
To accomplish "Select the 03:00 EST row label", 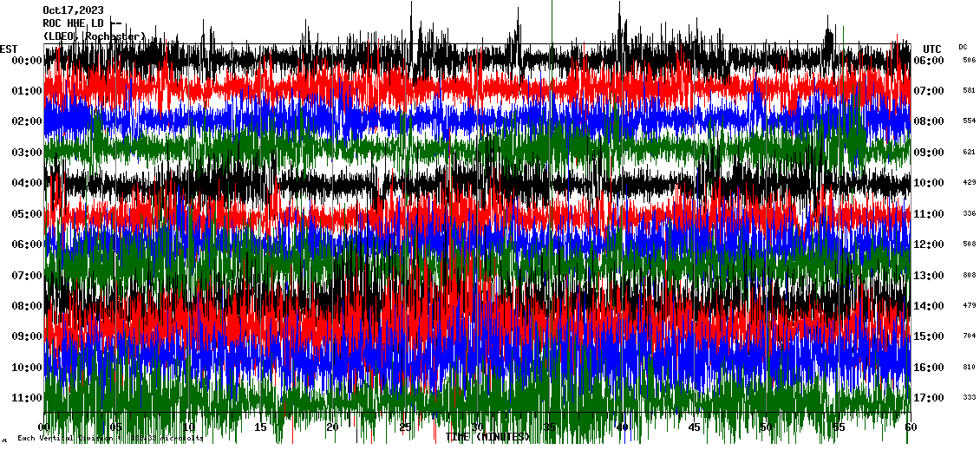I will pyautogui.click(x=27, y=153).
